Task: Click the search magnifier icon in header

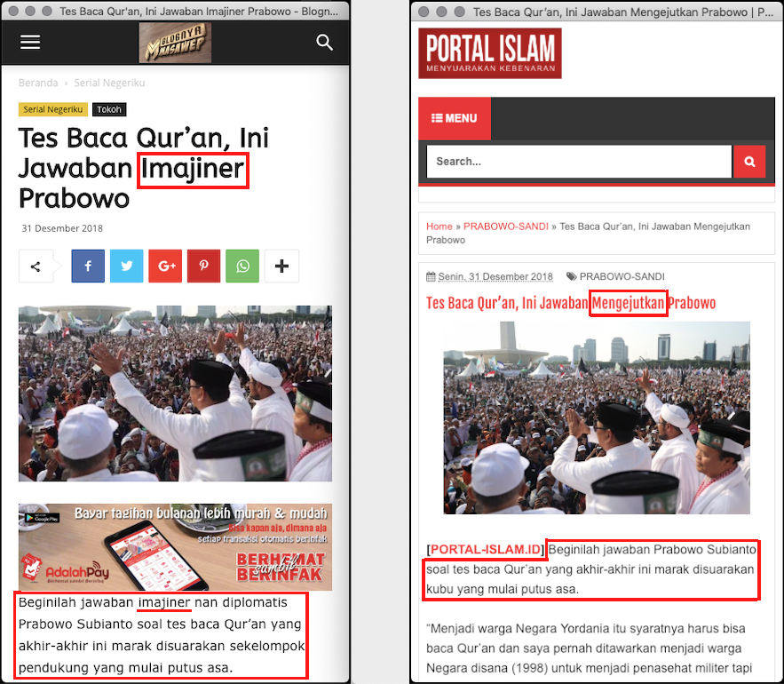Action: point(324,43)
